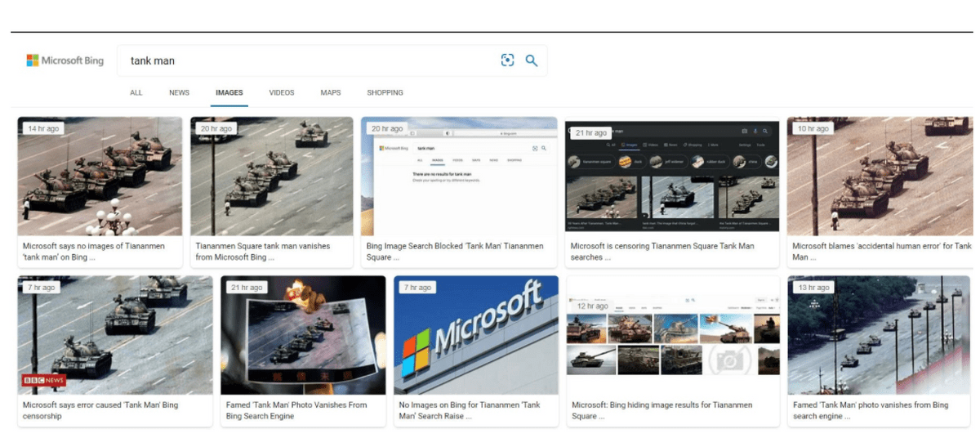Click the BBC News logo badge
This screenshot has height=438, width=980.
coord(44,381)
